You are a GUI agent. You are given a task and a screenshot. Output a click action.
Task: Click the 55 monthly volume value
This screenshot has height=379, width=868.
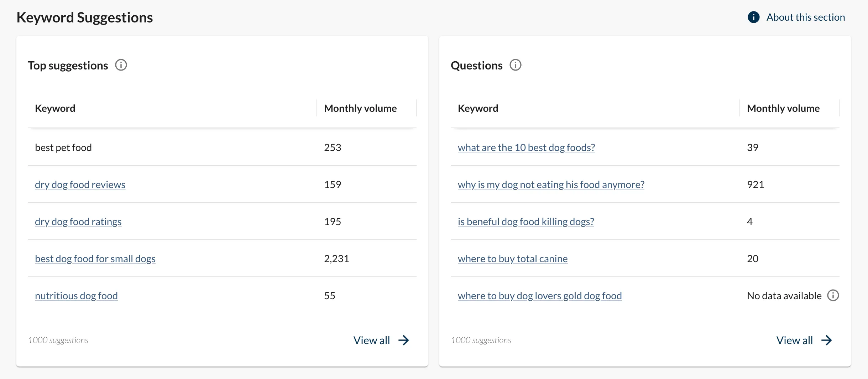(330, 296)
